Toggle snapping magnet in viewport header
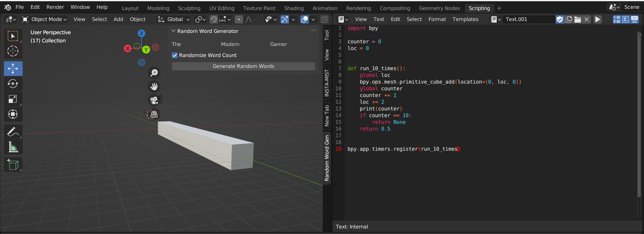644x234 pixels. coord(214,20)
